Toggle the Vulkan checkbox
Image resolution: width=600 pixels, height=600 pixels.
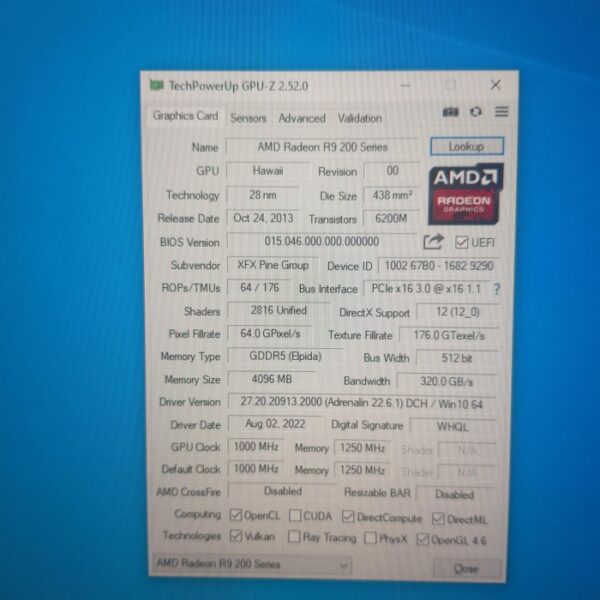pyautogui.click(x=236, y=535)
